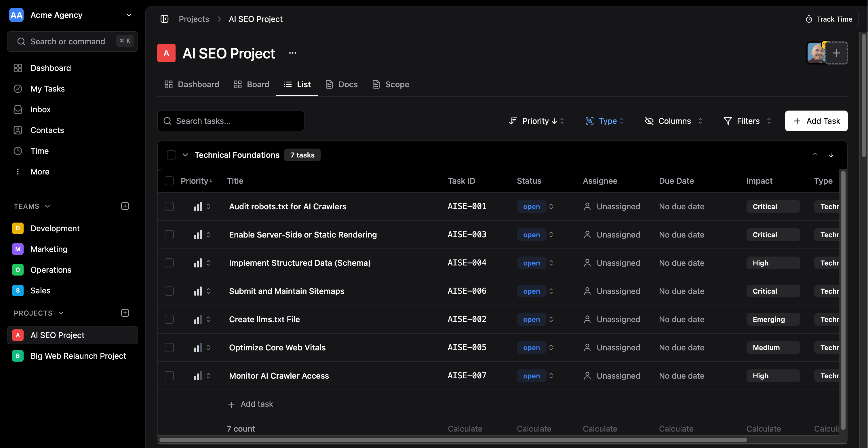Click the add-member plus avatar near the profile picture
The height and width of the screenshot is (448, 868).
click(837, 53)
